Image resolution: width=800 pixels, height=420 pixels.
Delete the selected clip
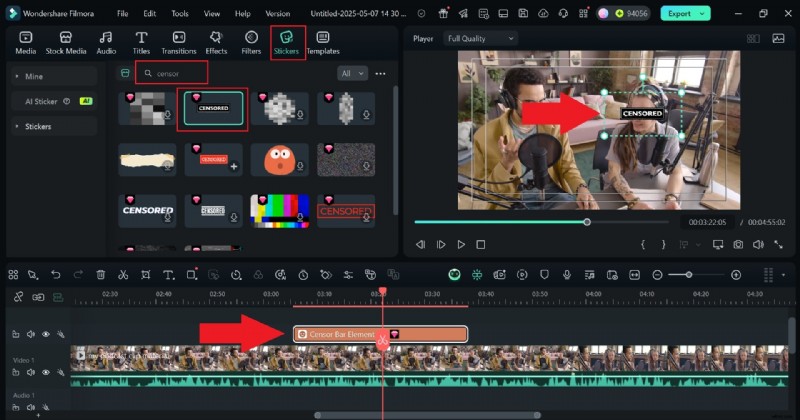click(101, 275)
